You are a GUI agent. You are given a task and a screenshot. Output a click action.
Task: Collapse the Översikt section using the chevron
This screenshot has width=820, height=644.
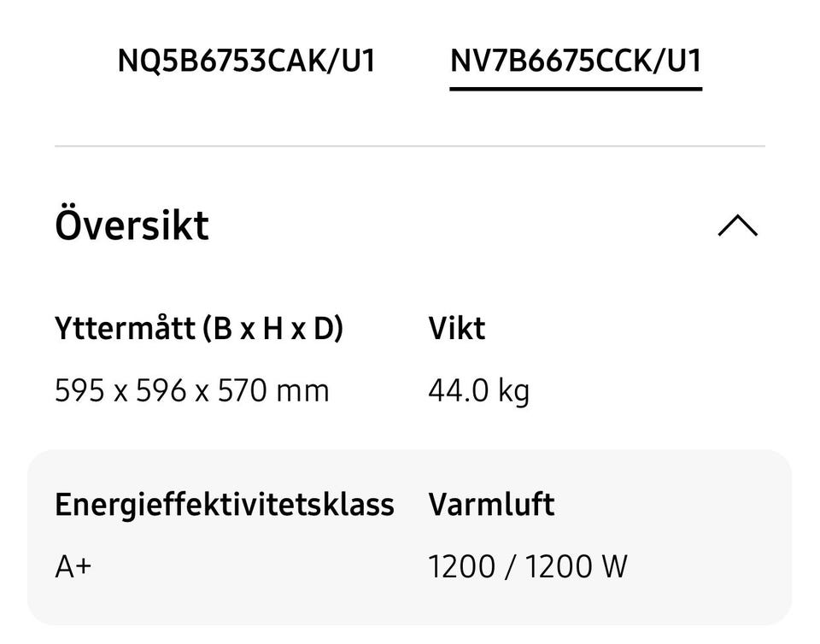[x=738, y=226]
